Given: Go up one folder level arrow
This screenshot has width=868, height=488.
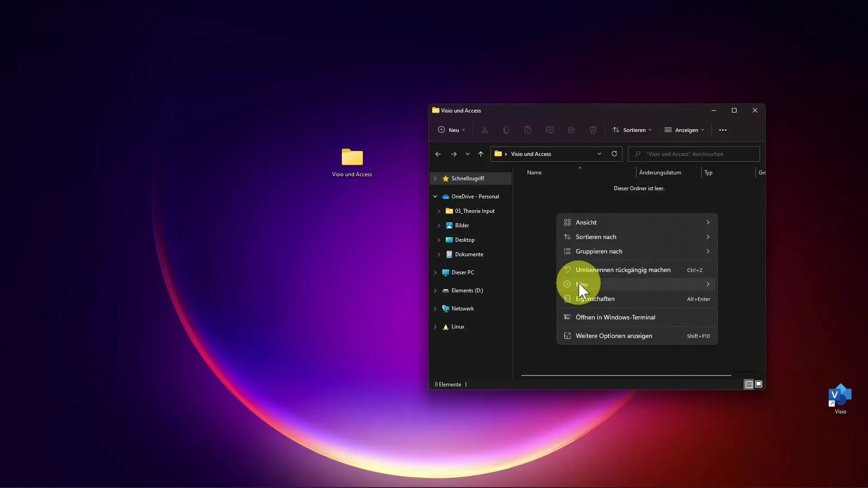Looking at the screenshot, I should tap(481, 154).
